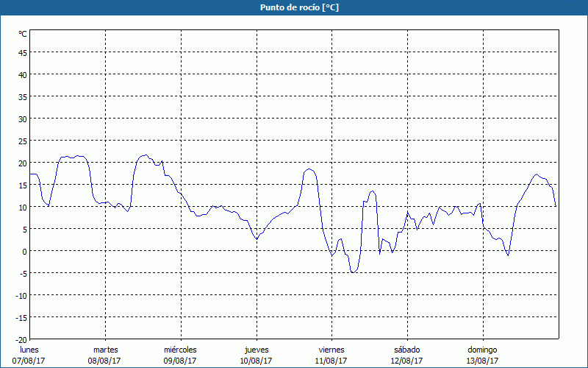The image size is (588, 368).
Task: Click the 07/08/17 date on the x-axis
Action: (x=29, y=361)
